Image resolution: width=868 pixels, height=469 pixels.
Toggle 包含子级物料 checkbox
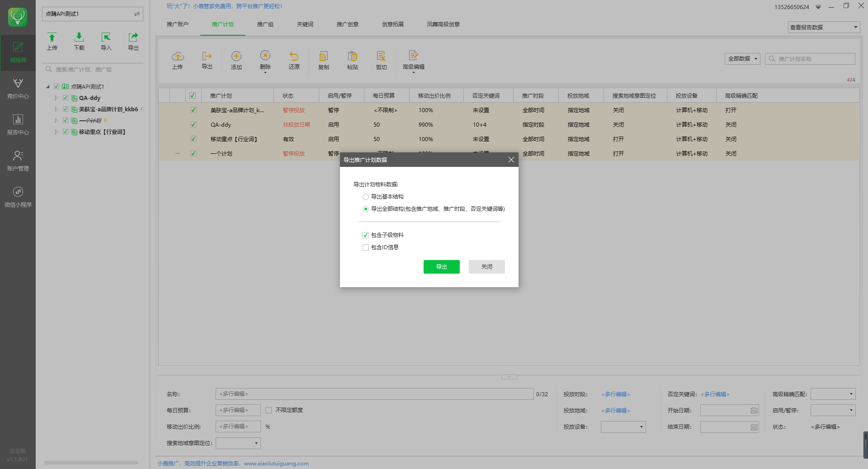[366, 235]
